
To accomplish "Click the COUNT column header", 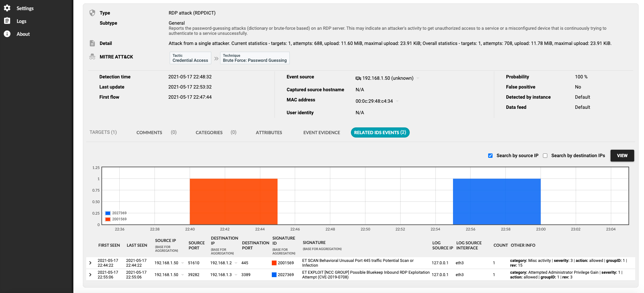I will tap(500, 245).
